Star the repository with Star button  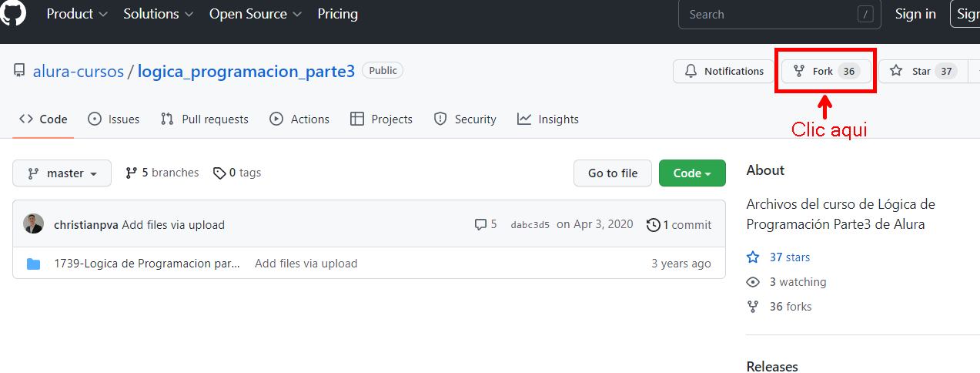pos(919,71)
